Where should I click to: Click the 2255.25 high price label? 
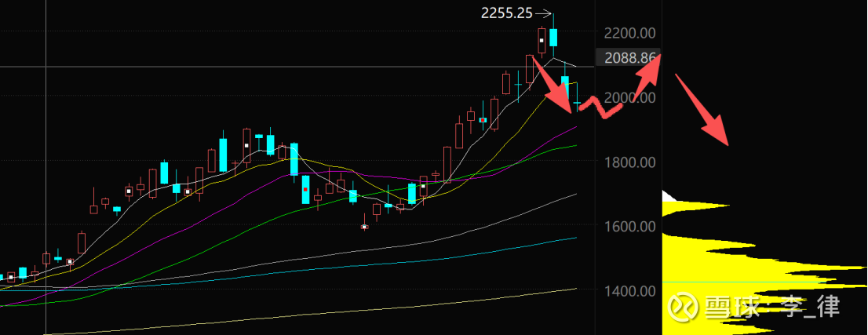506,14
